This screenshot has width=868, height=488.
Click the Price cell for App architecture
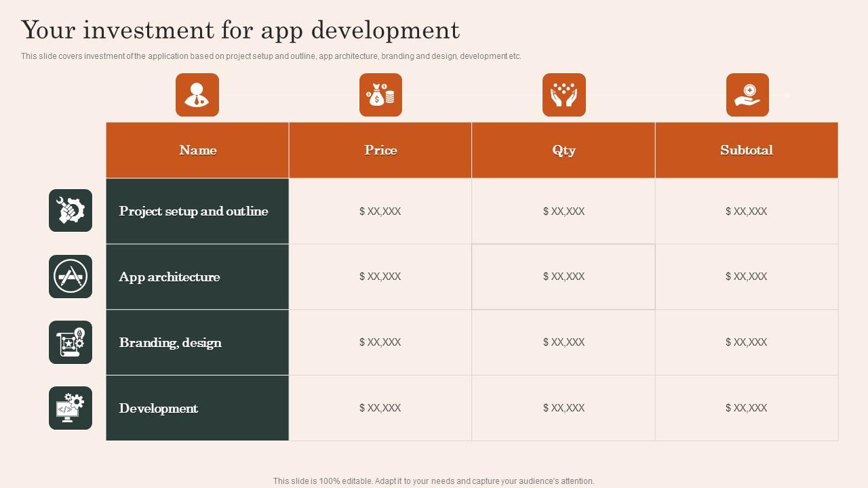click(x=380, y=277)
